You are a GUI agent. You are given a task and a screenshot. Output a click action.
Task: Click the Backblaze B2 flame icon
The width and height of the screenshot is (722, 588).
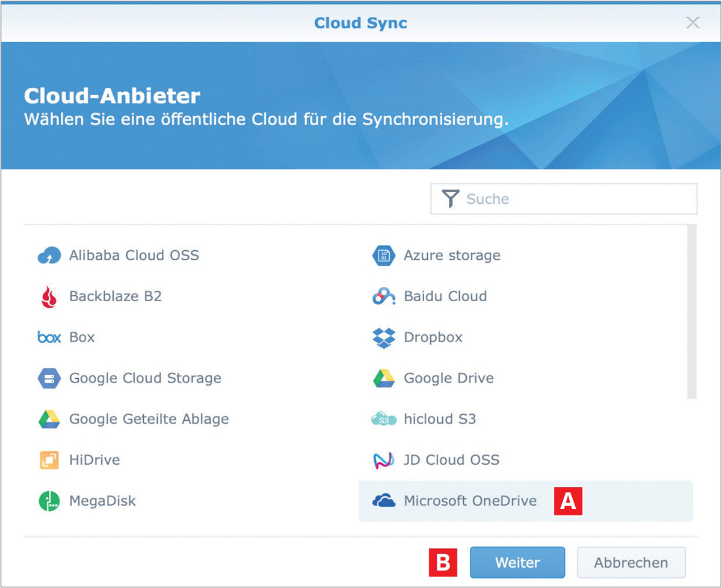click(49, 296)
